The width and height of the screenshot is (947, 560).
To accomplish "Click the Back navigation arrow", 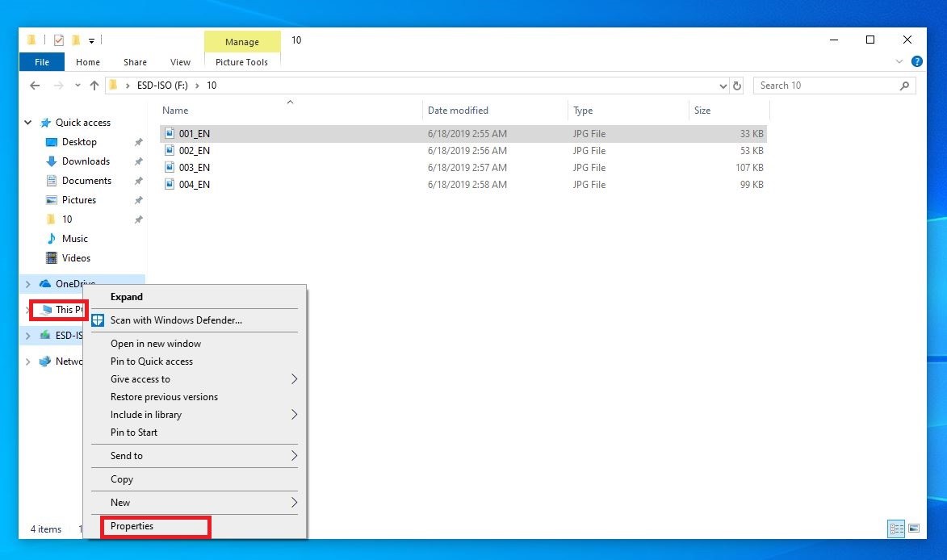I will pos(34,86).
